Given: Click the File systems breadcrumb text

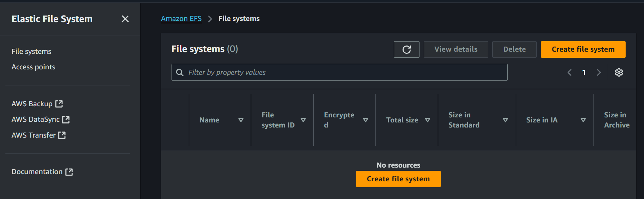Looking at the screenshot, I should pos(239,18).
